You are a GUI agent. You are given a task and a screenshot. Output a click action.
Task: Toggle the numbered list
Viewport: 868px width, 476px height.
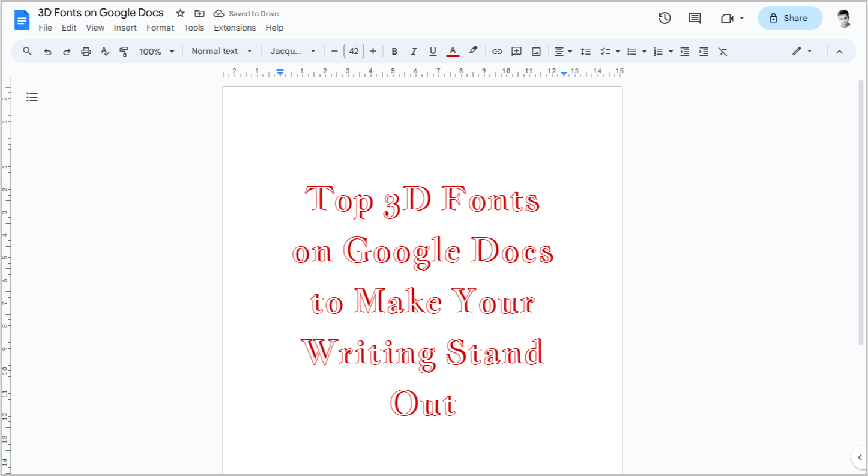659,52
